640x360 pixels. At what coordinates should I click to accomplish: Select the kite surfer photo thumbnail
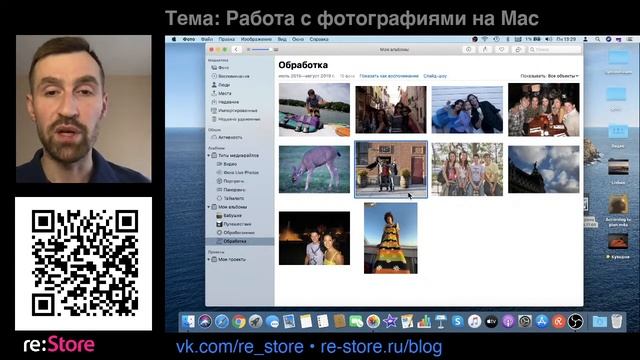pyautogui.click(x=314, y=110)
